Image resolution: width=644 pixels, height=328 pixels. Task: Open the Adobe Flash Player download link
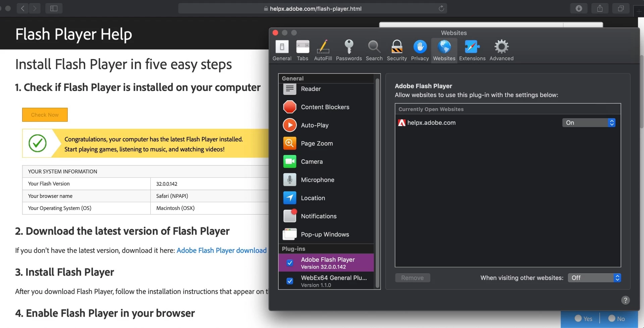click(221, 251)
